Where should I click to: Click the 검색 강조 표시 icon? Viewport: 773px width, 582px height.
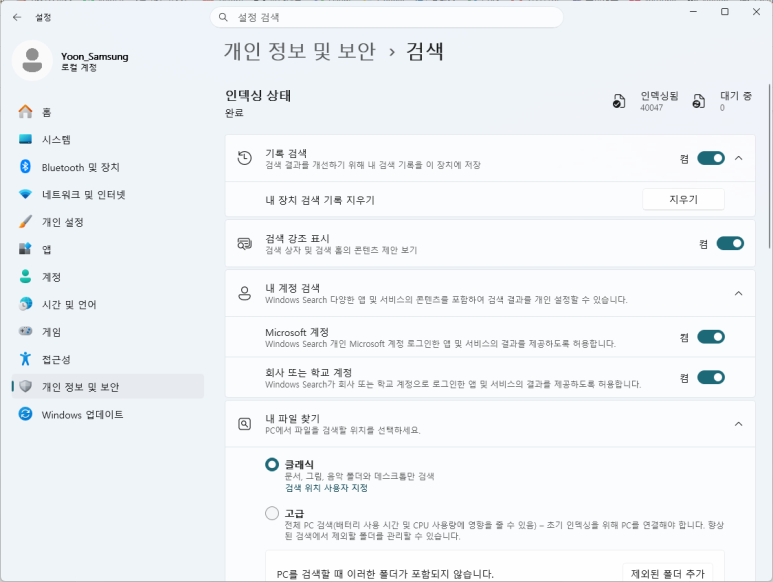tap(245, 243)
